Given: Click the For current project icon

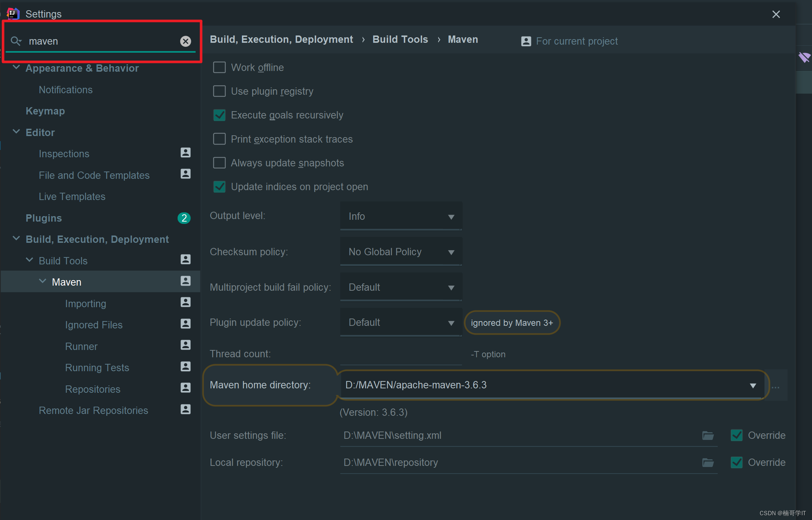Looking at the screenshot, I should tap(526, 41).
